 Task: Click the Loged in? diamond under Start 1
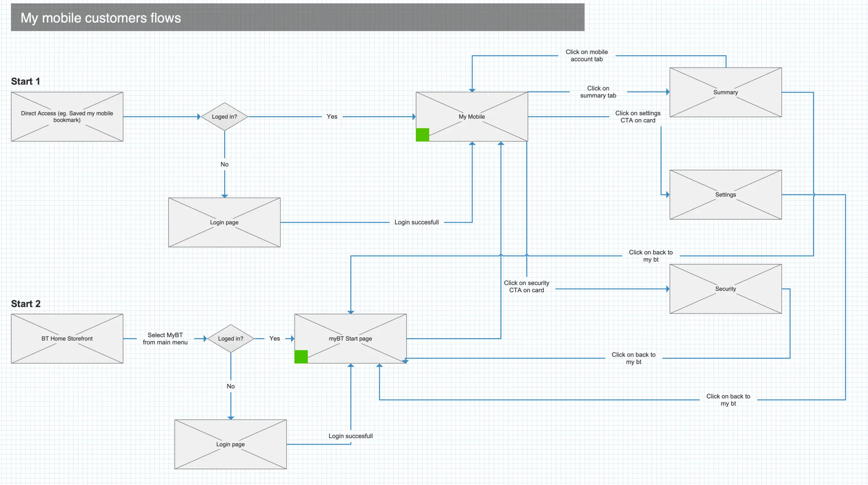point(224,117)
